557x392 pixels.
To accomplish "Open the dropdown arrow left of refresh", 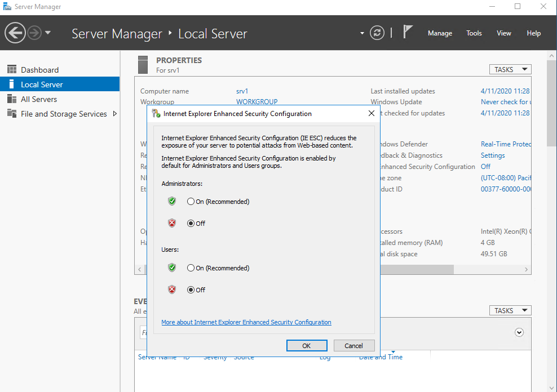I will click(362, 33).
